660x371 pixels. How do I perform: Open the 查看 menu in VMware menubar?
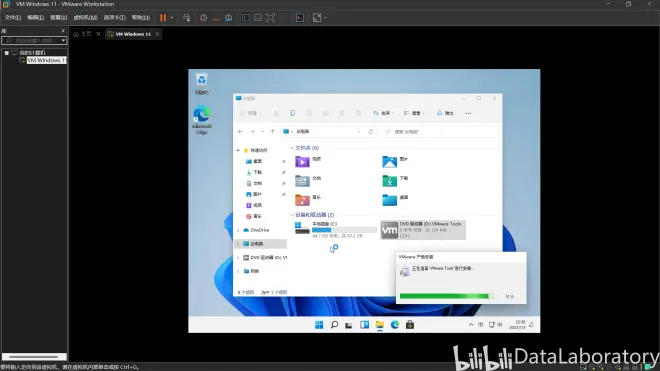coord(59,18)
